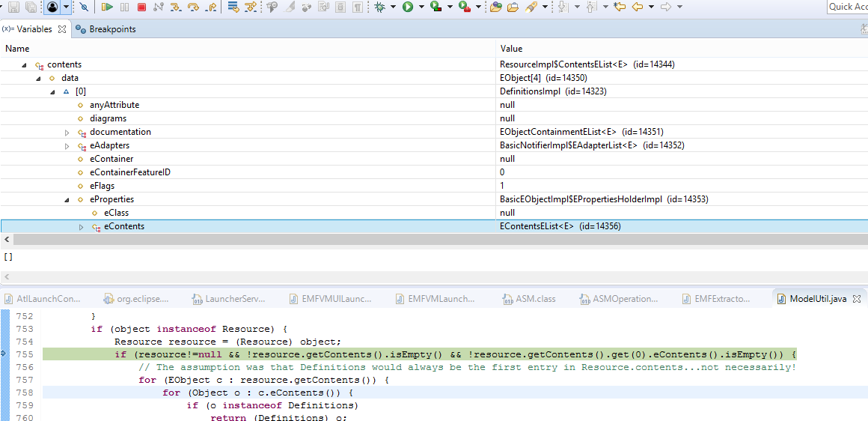Click the green bug Debug icon
Screen dimensions: 868x421
380,7
